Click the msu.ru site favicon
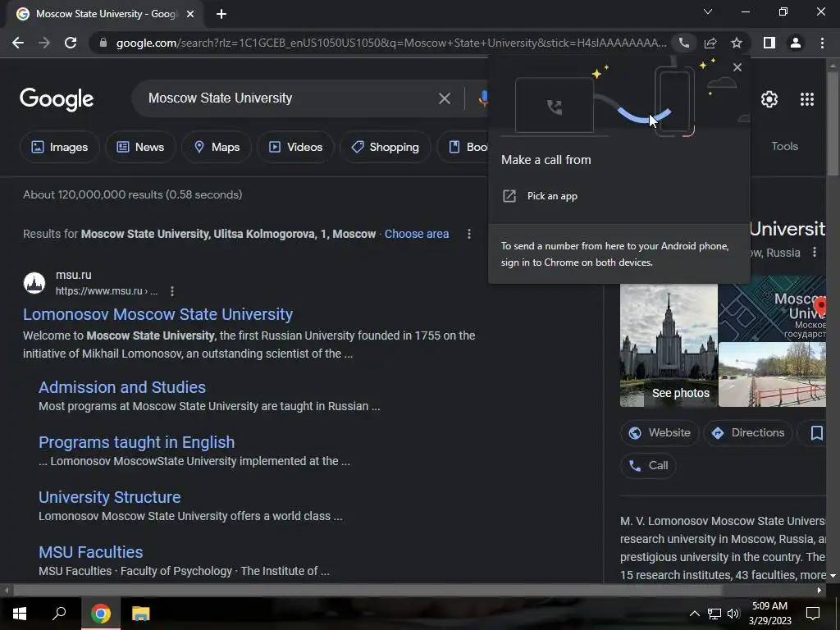 [x=34, y=283]
